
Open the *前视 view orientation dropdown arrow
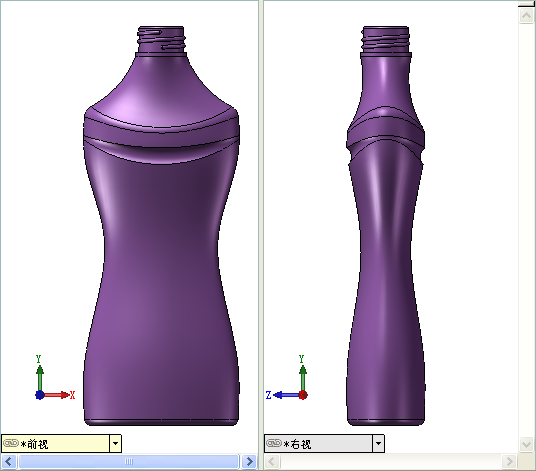[116, 444]
